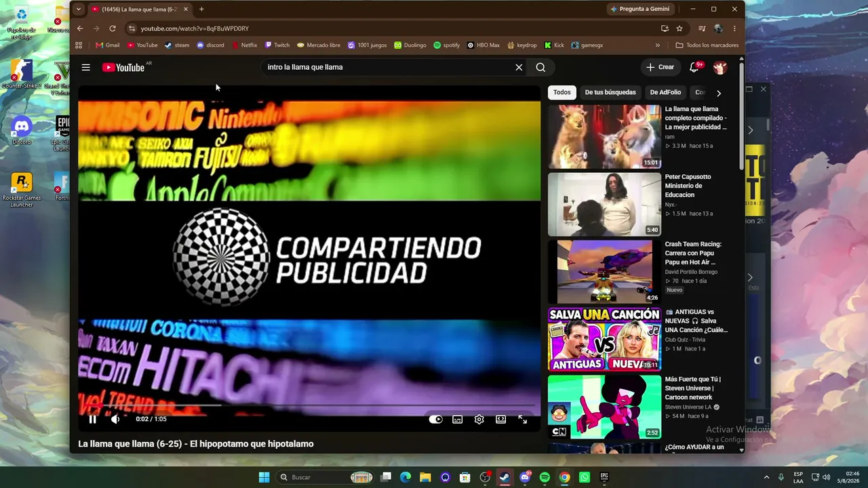
Task: Close the La llama que llama tab
Action: pyautogui.click(x=186, y=9)
